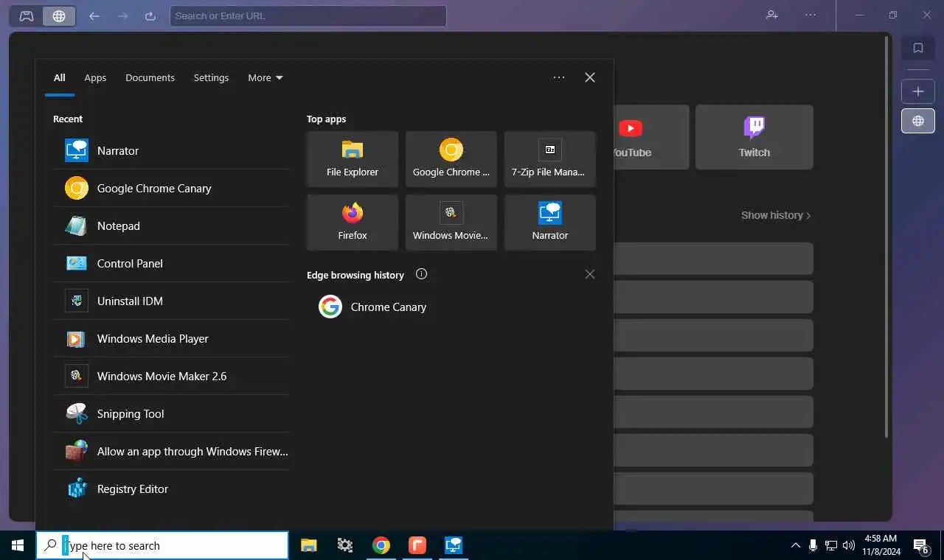Go back in the browser
The width and height of the screenshot is (944, 560).
[94, 15]
